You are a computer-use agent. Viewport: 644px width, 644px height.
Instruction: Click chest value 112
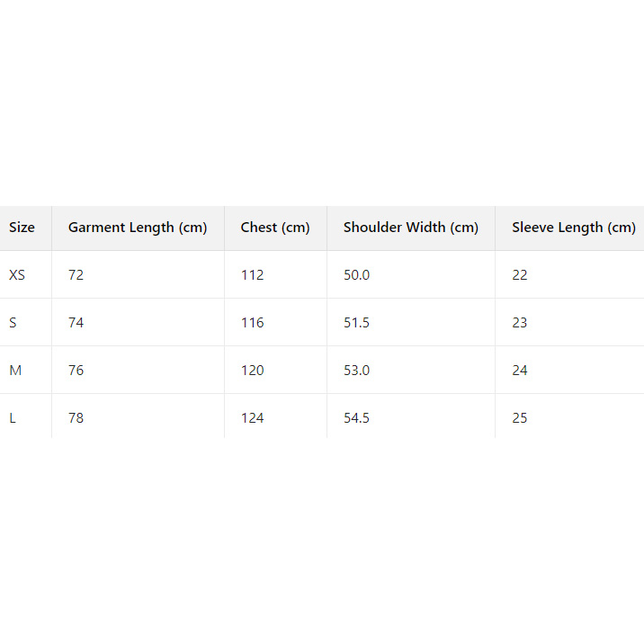pyautogui.click(x=252, y=274)
